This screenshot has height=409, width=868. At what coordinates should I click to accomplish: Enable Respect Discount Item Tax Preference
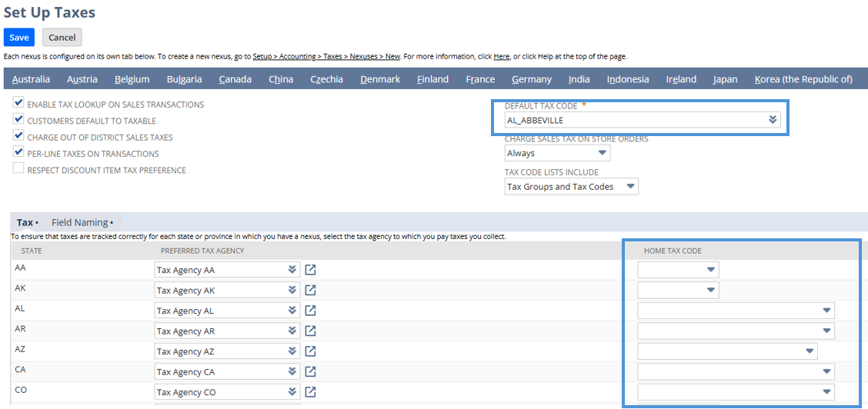click(x=18, y=169)
